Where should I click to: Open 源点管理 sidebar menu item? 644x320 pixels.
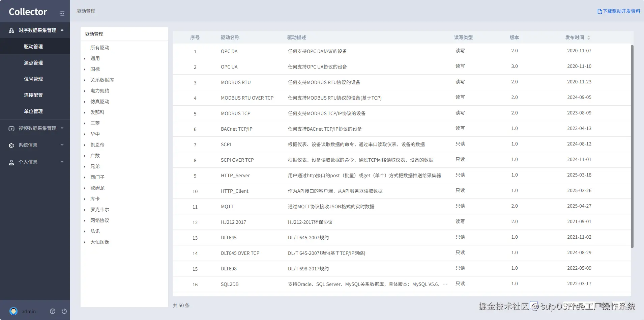(x=35, y=63)
